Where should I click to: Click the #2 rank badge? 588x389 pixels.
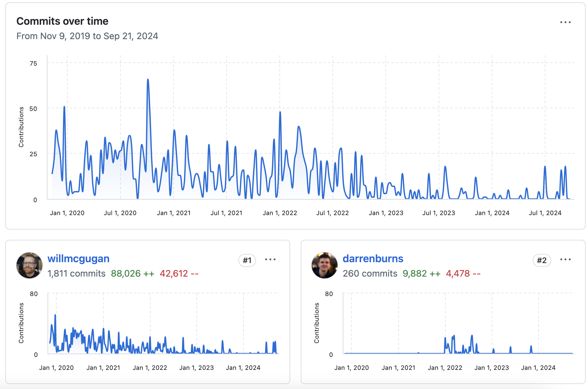[542, 260]
